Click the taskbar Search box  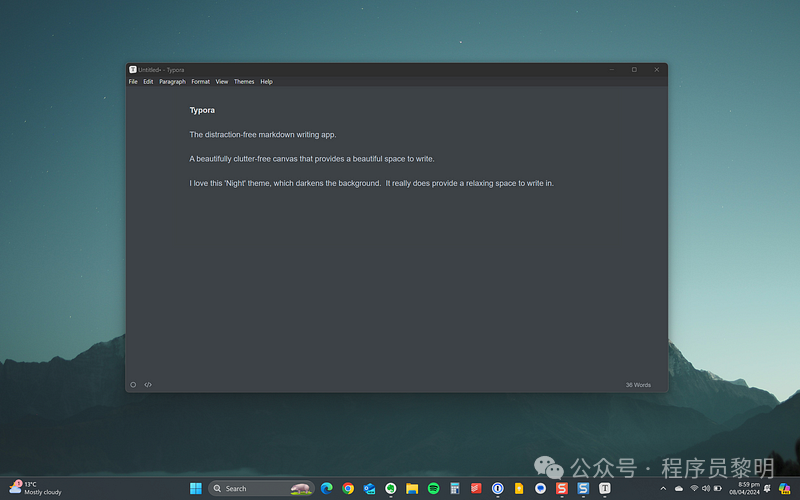tap(261, 488)
